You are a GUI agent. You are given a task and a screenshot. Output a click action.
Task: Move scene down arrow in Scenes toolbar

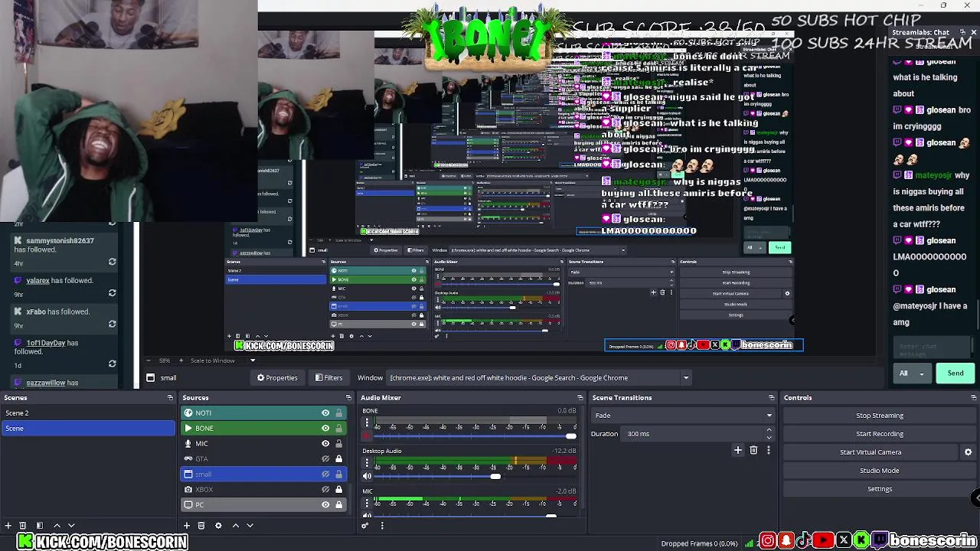[x=71, y=526]
